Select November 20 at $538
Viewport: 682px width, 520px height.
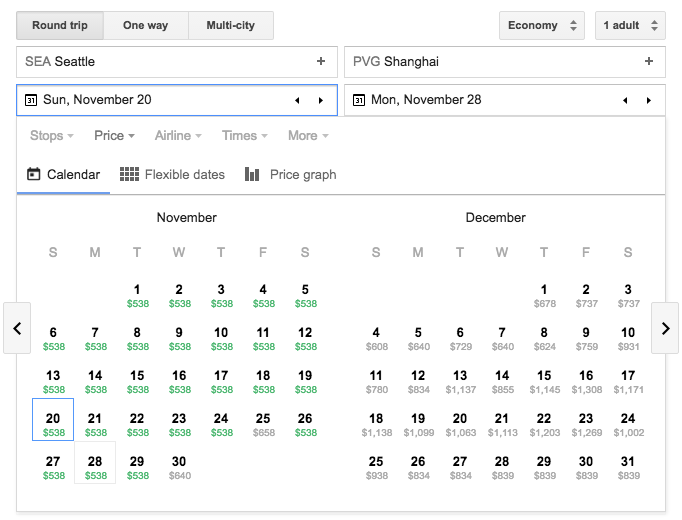(53, 420)
